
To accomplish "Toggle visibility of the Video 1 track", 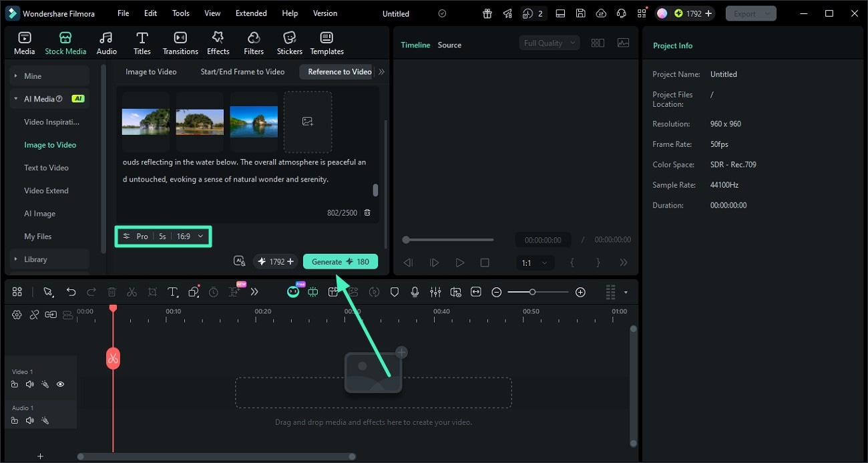I will click(60, 384).
